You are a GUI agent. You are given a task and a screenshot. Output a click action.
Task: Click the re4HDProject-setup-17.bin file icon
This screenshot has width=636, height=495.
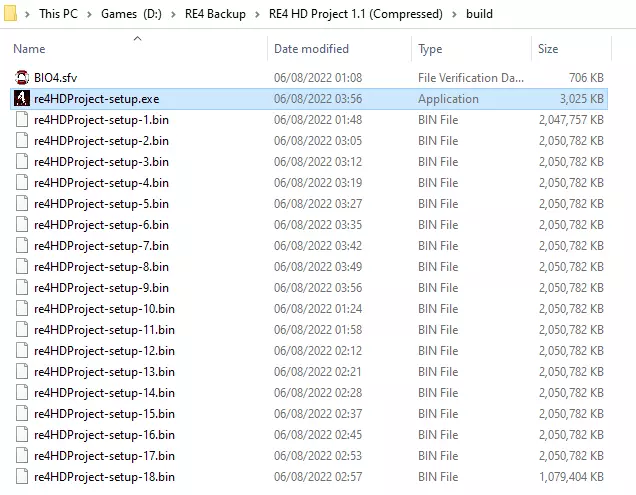pyautogui.click(x=22, y=456)
